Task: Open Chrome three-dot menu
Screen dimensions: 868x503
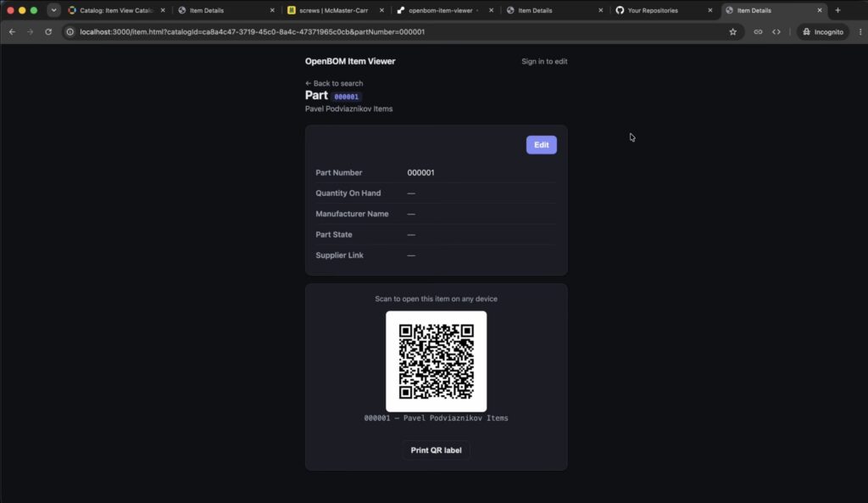Action: click(x=860, y=32)
